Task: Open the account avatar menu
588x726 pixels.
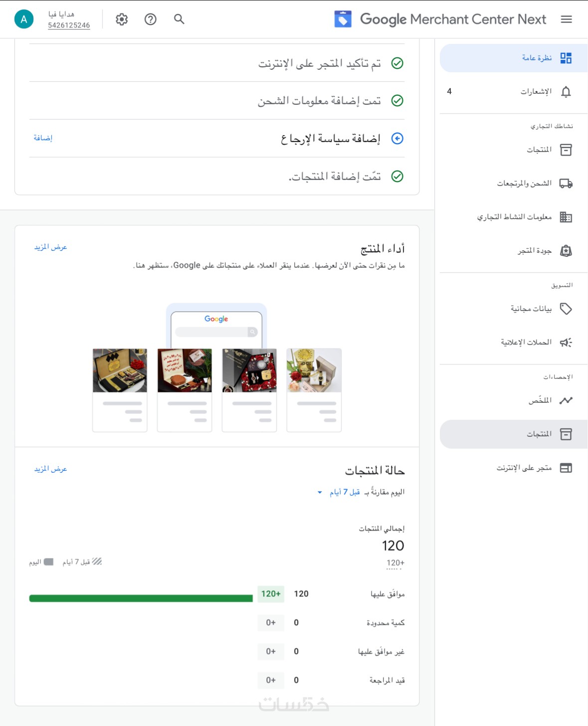Action: tap(24, 19)
